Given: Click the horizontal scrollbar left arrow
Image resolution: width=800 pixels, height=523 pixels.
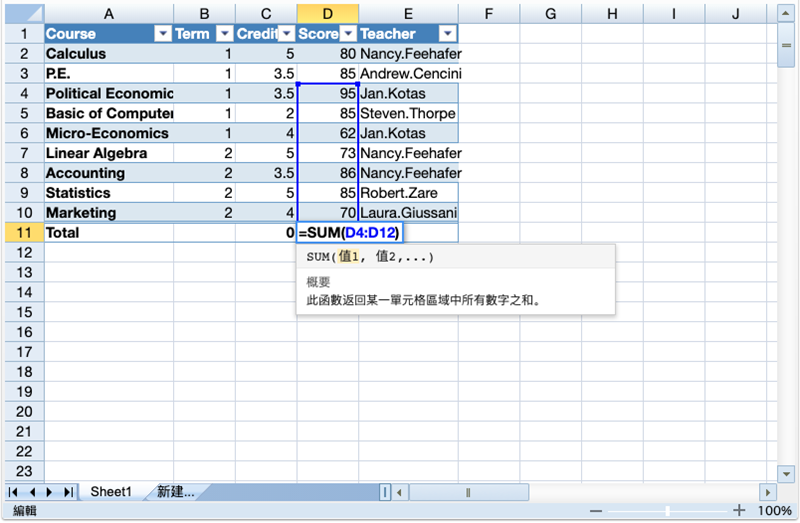Looking at the screenshot, I should 399,492.
